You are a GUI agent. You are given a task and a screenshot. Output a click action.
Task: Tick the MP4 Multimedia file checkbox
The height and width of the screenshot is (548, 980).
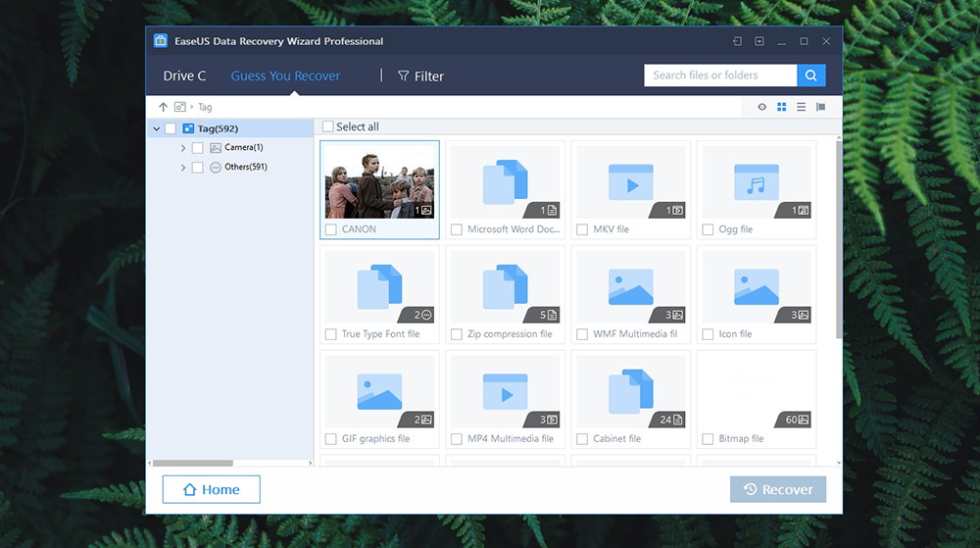click(x=457, y=439)
